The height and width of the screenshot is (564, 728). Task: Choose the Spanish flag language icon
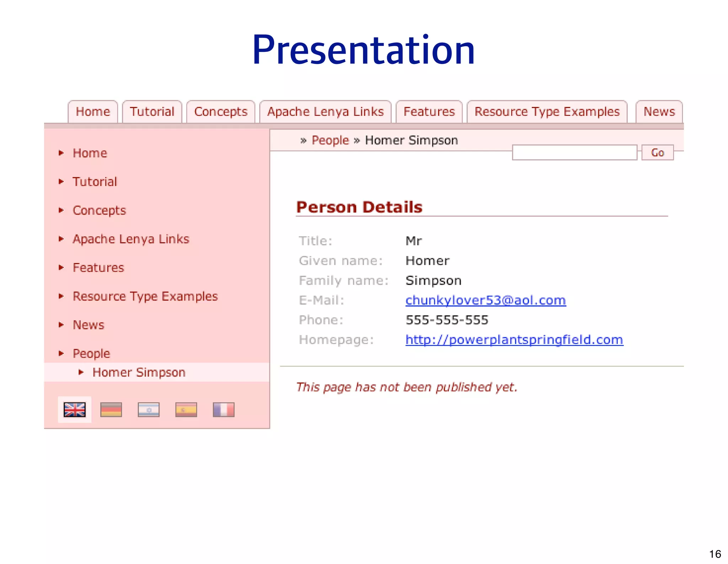click(x=186, y=410)
